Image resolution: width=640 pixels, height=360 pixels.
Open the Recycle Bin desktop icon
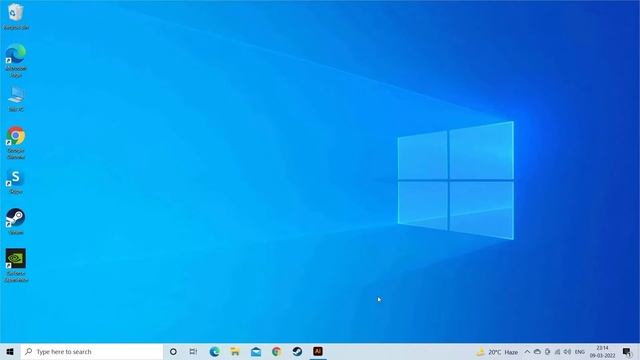point(16,16)
